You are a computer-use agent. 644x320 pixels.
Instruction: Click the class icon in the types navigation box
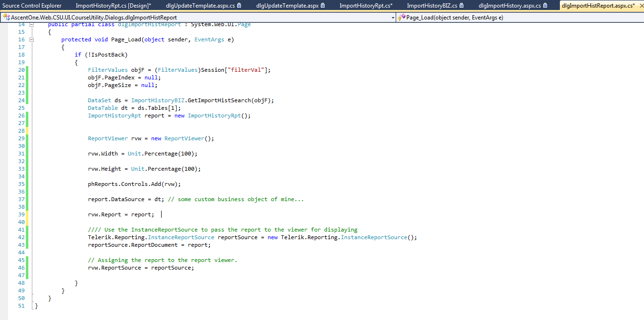(x=6, y=17)
